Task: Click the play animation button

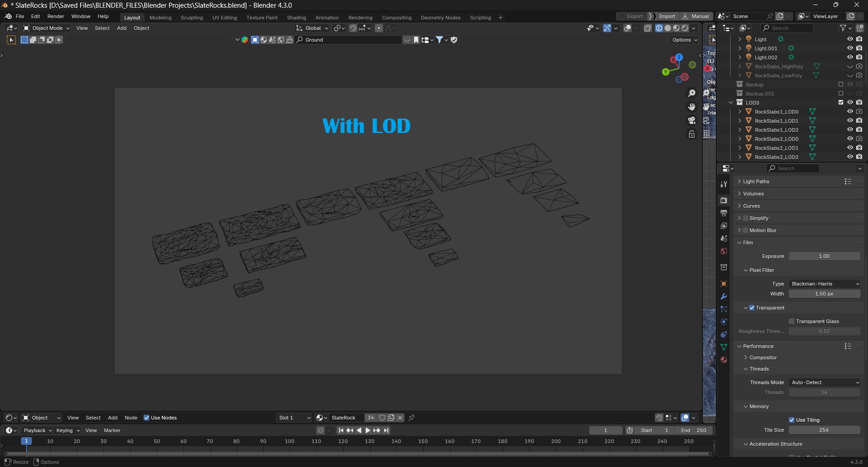Action: (x=368, y=430)
